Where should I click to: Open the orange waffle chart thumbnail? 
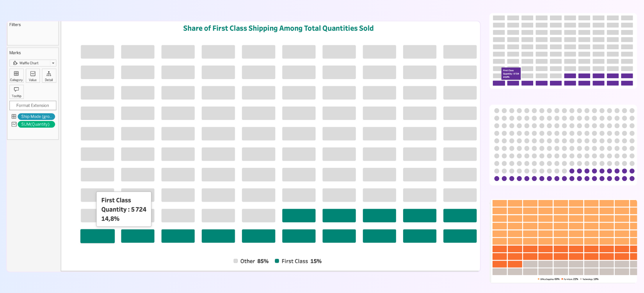[564, 240]
